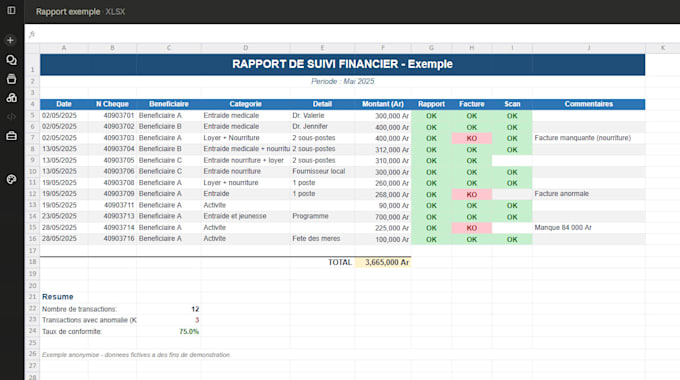Open the code brackets icon
This screenshot has height=380, width=680.
[x=11, y=117]
